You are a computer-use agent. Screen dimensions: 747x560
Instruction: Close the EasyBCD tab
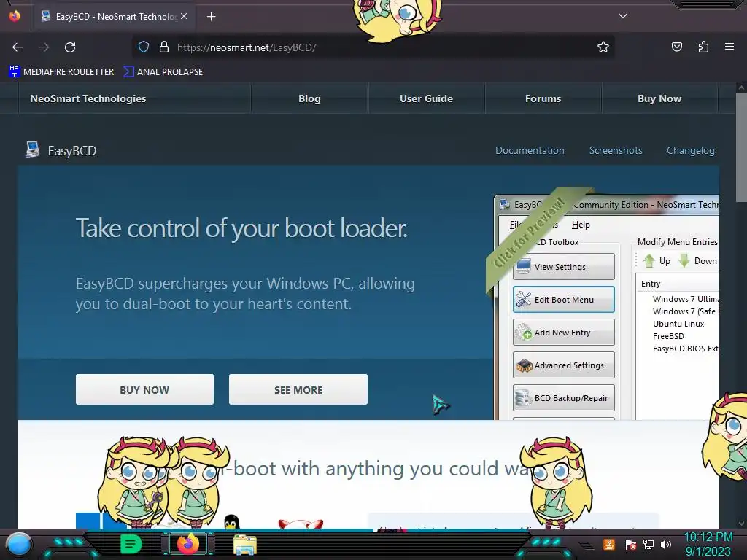pos(184,16)
